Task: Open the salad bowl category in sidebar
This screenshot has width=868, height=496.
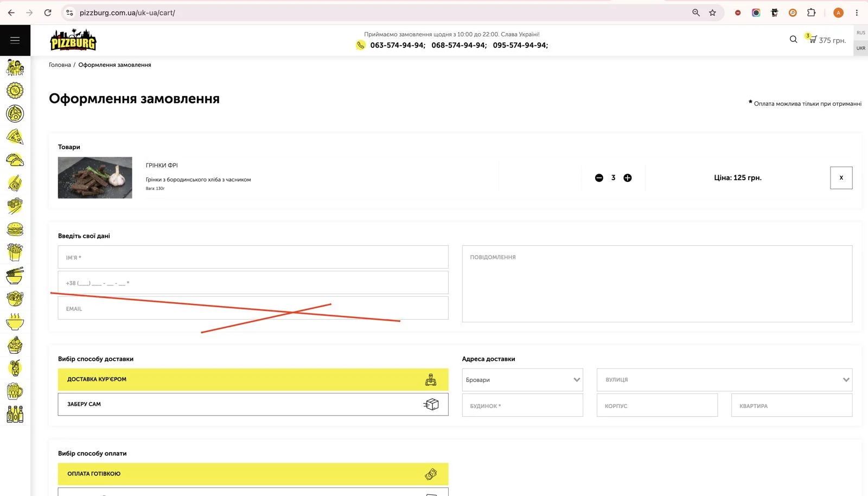Action: [15, 298]
